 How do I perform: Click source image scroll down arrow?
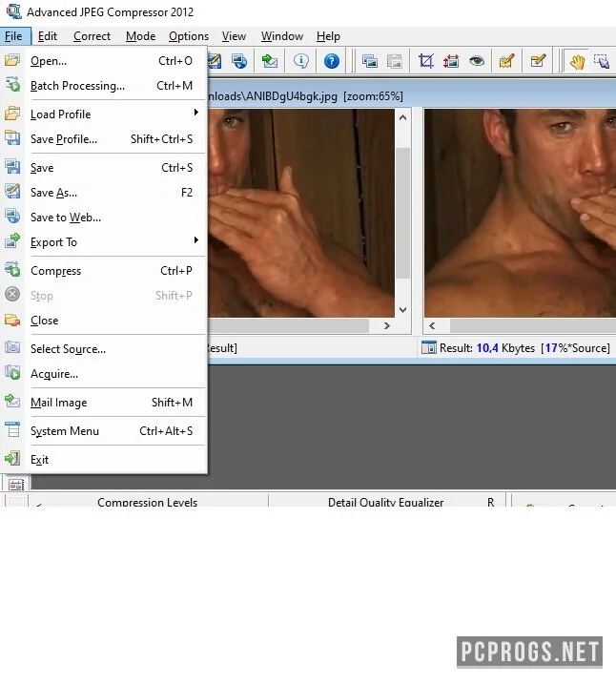(x=403, y=310)
